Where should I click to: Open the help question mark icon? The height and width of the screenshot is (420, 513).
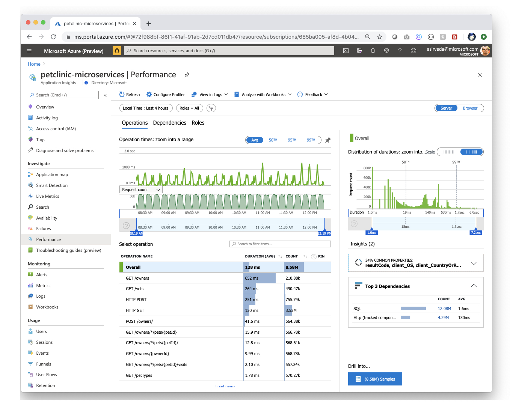click(x=400, y=51)
